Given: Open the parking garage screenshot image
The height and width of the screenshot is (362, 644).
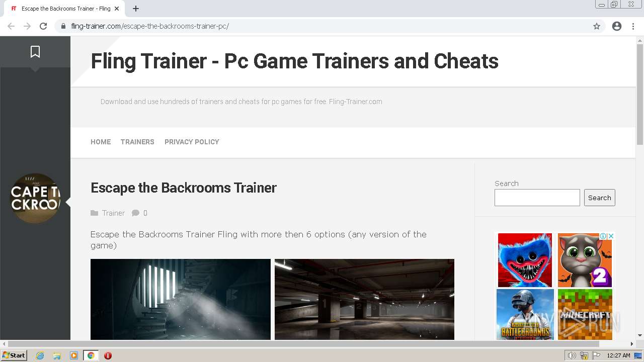Looking at the screenshot, I should (x=364, y=299).
